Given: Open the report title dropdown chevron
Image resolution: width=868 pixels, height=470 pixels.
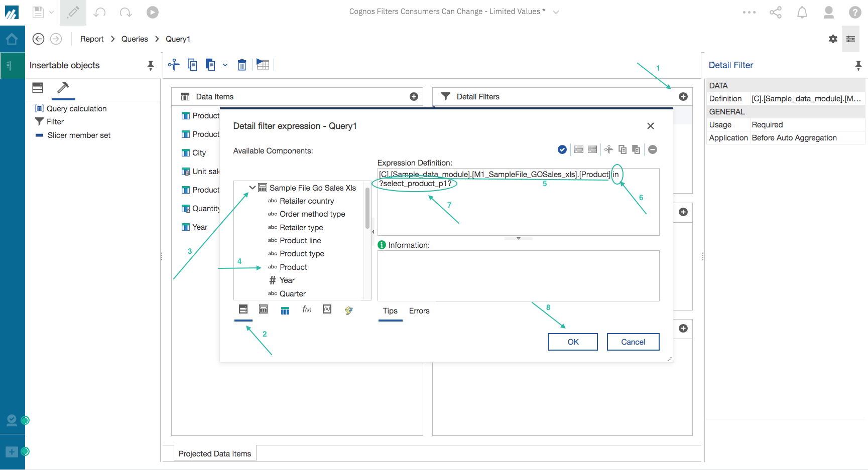Looking at the screenshot, I should (556, 12).
